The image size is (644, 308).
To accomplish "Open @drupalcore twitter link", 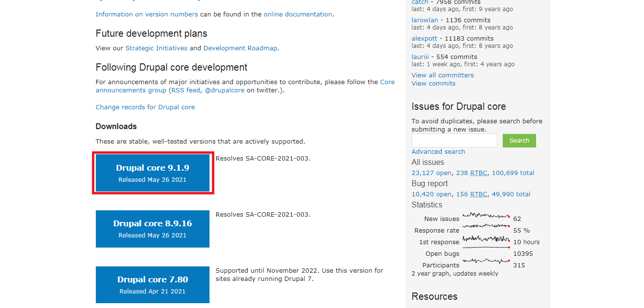I will (225, 90).
